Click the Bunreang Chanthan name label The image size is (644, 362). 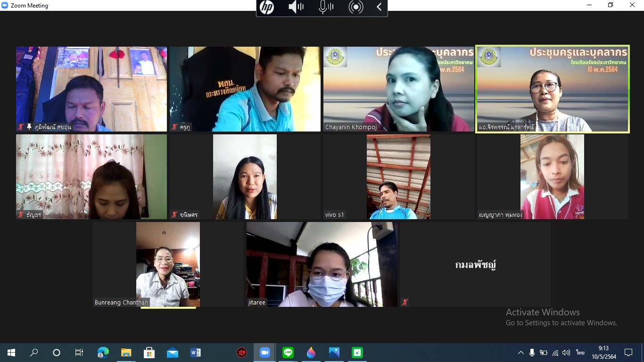pos(121,303)
